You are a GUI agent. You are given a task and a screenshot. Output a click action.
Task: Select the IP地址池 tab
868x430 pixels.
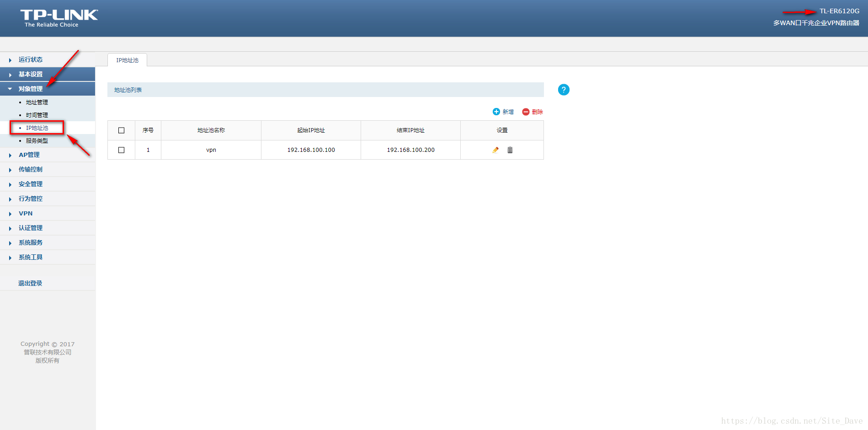pos(127,60)
